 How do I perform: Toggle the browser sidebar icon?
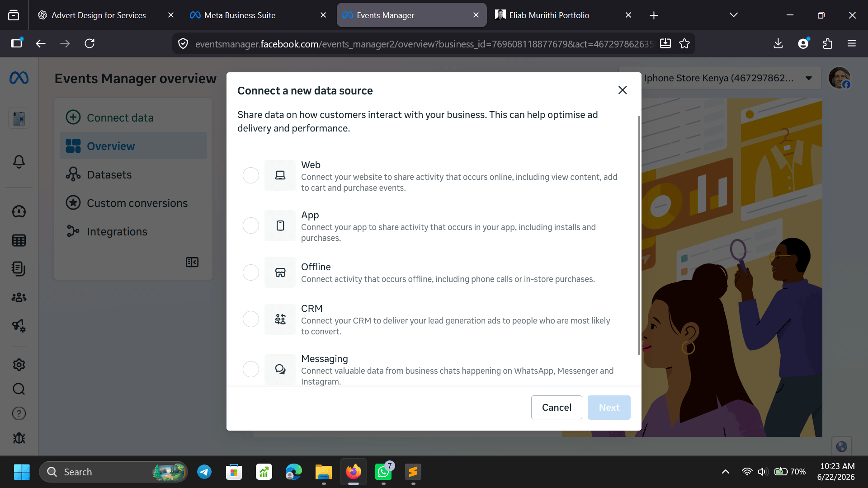17,43
